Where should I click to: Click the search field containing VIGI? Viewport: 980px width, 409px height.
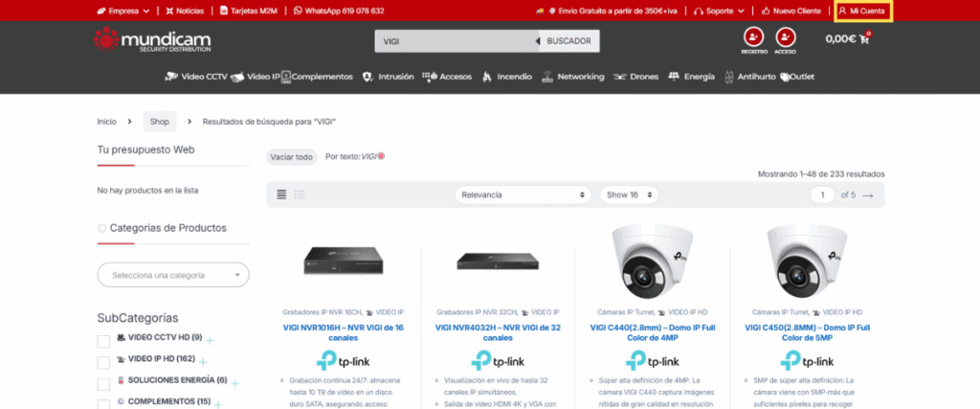pos(457,41)
